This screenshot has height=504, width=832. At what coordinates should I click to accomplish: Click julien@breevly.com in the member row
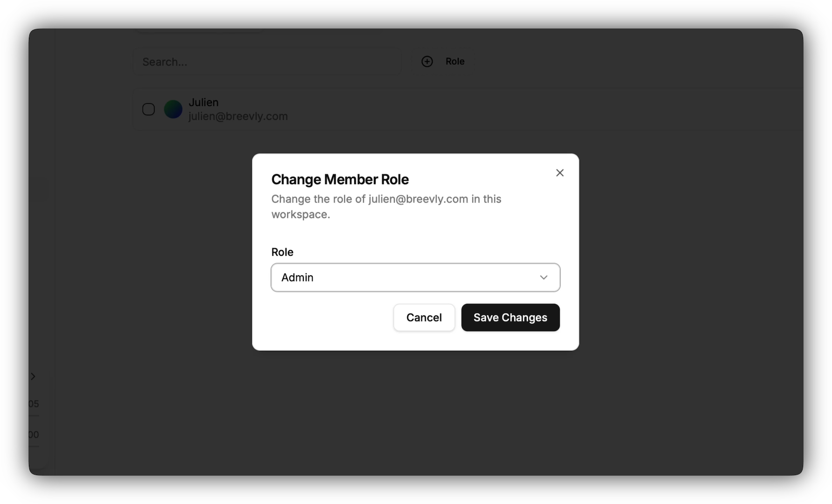[x=238, y=116]
